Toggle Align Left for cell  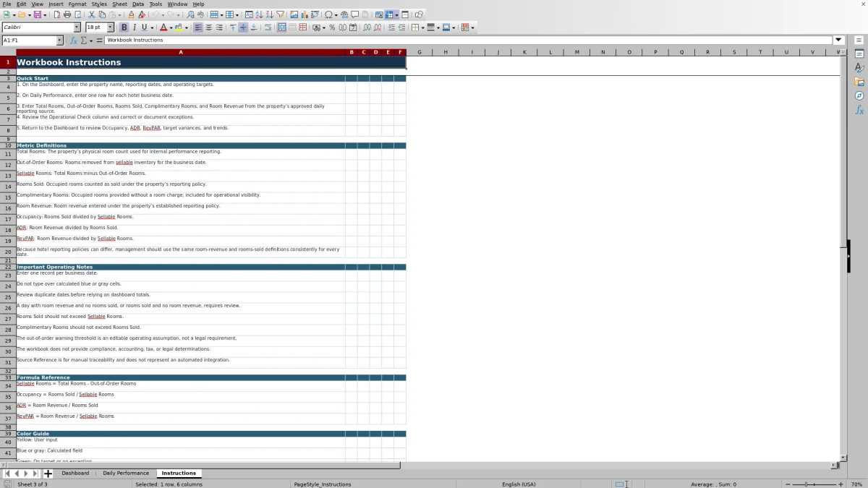(x=198, y=27)
